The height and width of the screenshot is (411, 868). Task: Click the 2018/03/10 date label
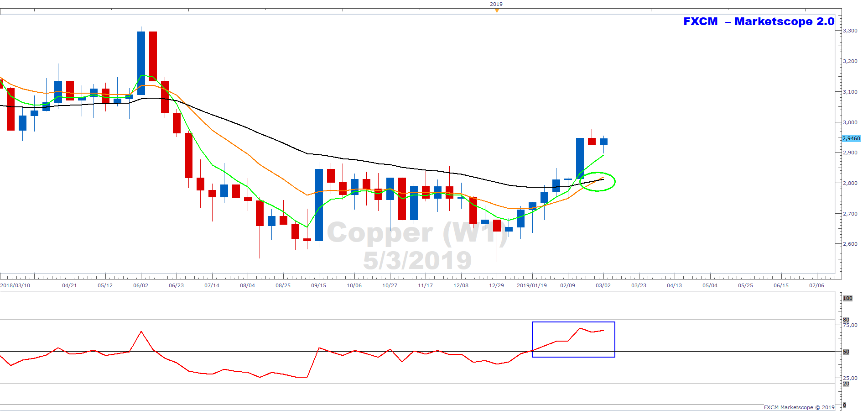coord(15,285)
